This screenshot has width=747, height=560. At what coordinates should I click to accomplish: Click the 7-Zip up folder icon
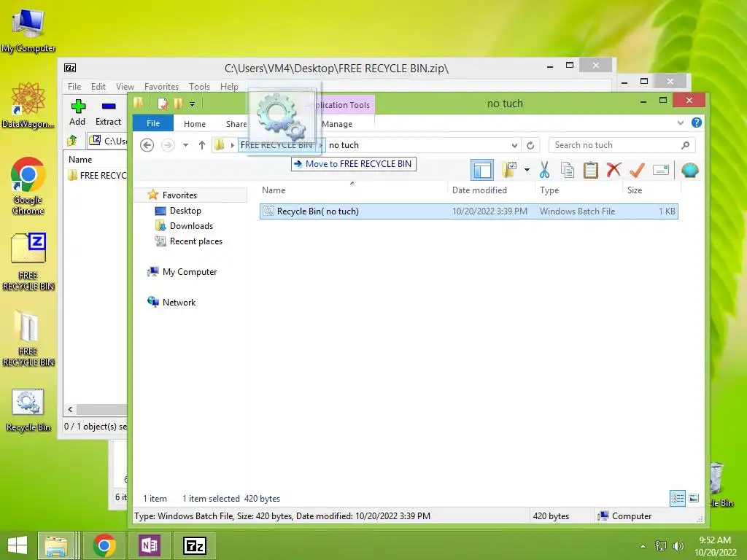coord(72,141)
